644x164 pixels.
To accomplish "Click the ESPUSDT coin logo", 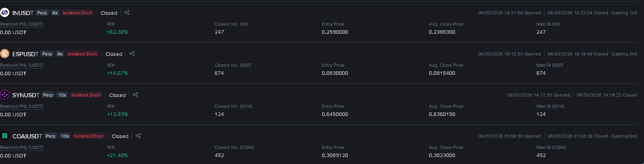I will coord(5,54).
